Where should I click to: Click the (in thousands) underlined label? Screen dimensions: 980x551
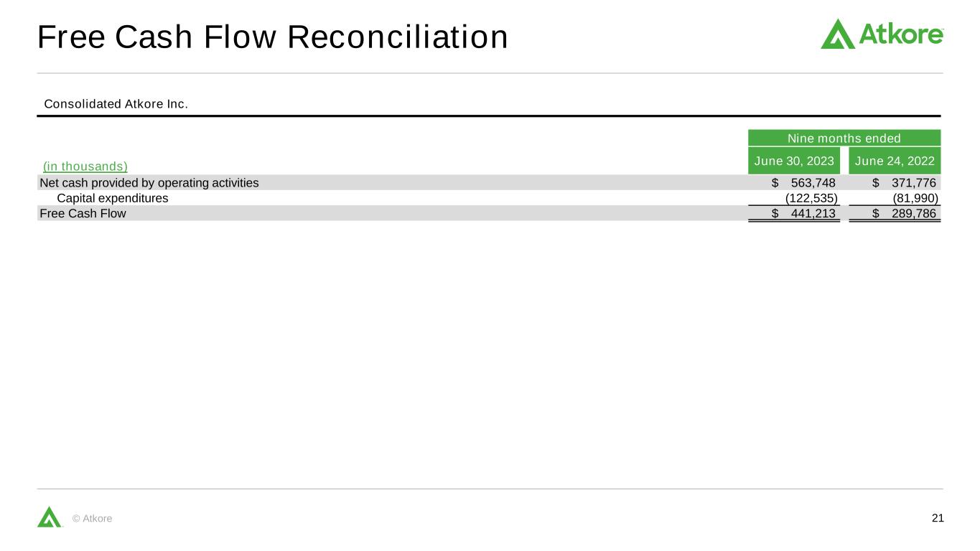coord(85,166)
